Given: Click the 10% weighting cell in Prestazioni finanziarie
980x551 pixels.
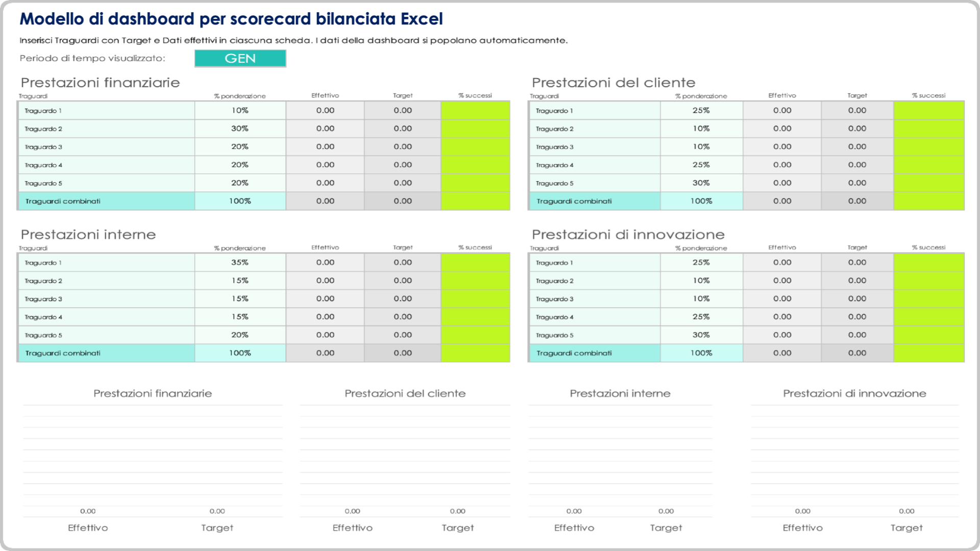Looking at the screenshot, I should pyautogui.click(x=240, y=111).
